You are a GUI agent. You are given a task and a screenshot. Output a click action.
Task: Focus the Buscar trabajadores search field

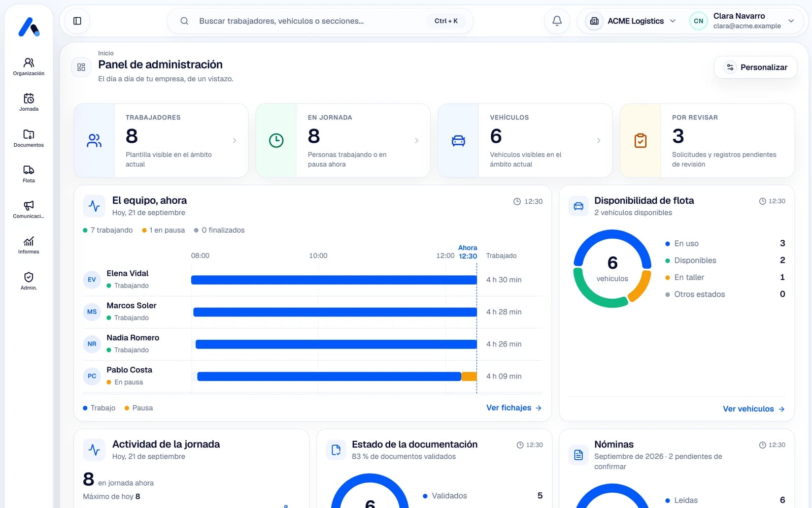pos(320,21)
